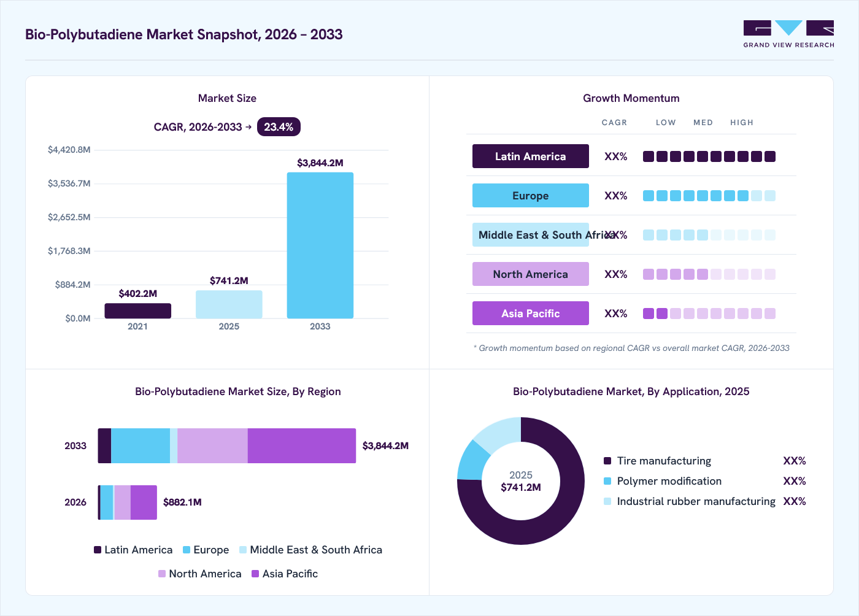Click the North America region label button
This screenshot has width=859, height=616.
531,274
